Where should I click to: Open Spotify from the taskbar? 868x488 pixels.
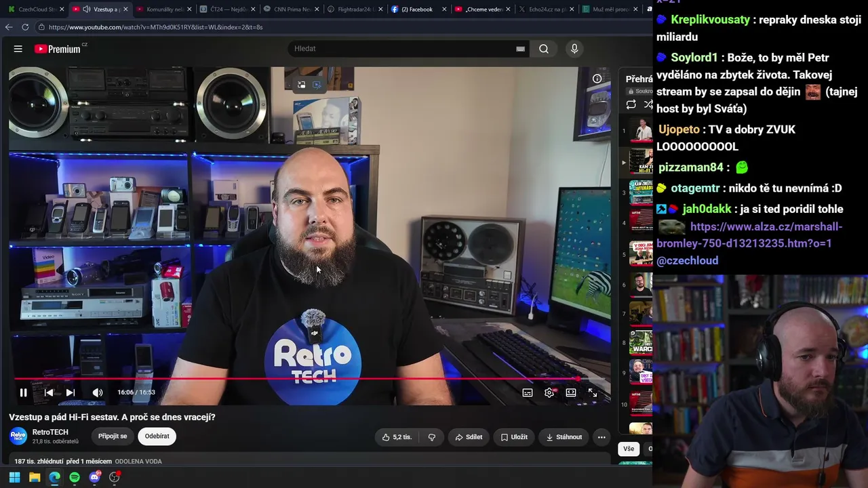coord(75,477)
